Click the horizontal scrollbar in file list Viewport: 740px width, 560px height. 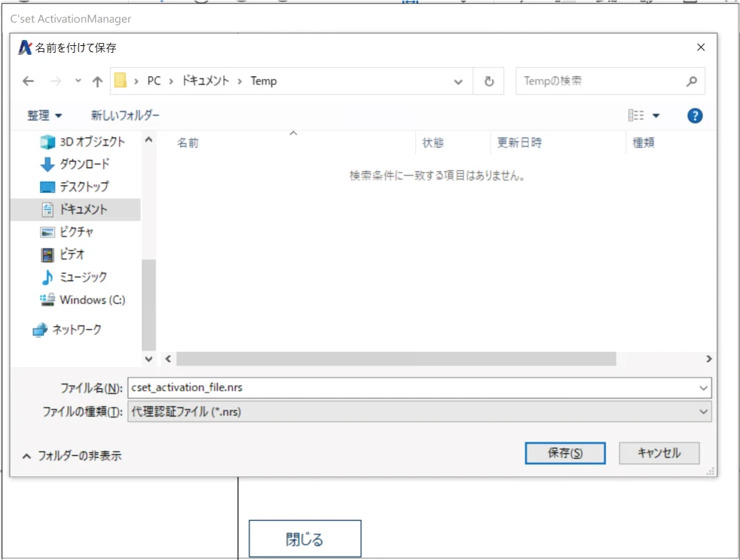coord(396,359)
